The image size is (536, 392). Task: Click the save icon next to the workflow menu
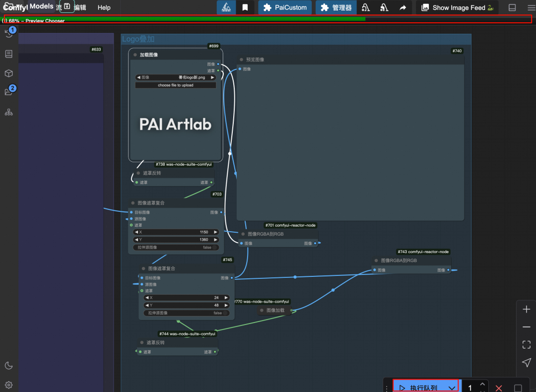click(67, 6)
